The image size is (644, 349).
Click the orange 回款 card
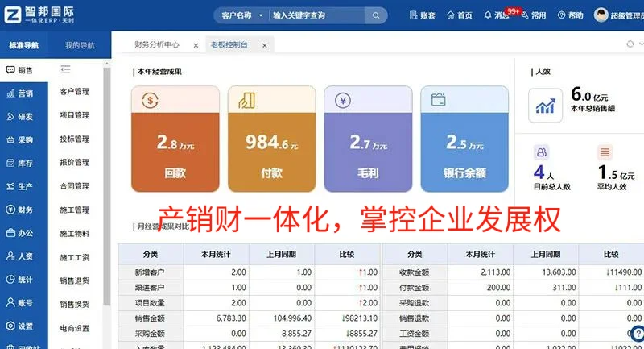(x=175, y=139)
